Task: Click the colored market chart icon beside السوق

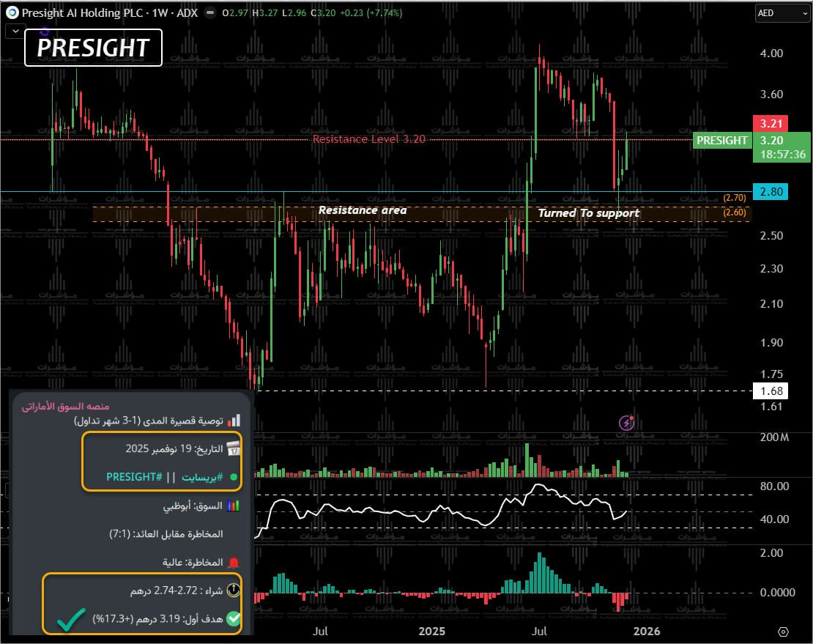Action: pyautogui.click(x=234, y=506)
